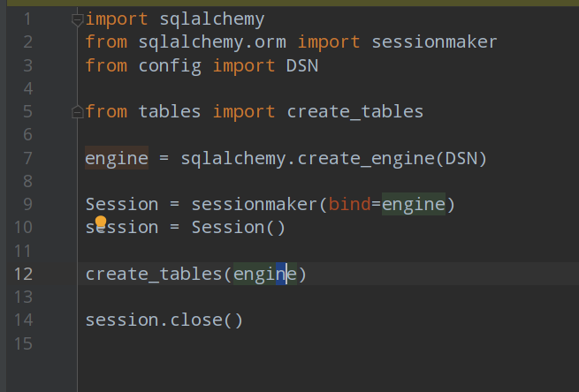Click the create_tables call on line 12

click(154, 274)
